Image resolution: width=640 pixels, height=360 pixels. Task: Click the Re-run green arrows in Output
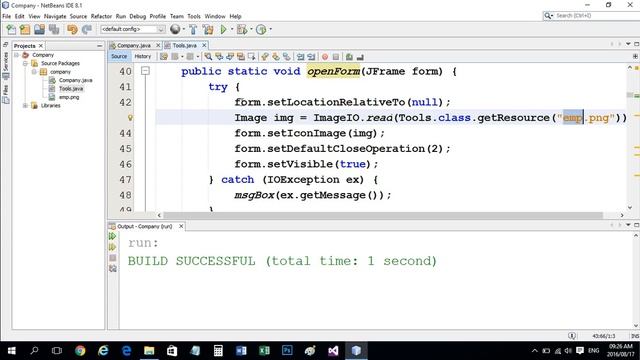tap(113, 236)
